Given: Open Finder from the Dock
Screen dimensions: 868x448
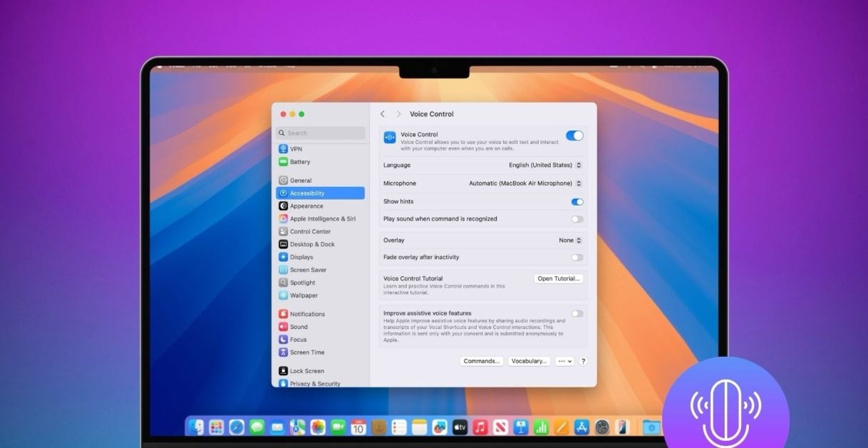Looking at the screenshot, I should click(x=196, y=427).
